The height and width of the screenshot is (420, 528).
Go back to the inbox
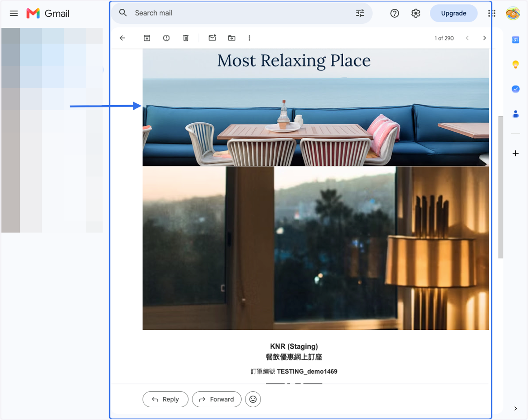click(x=122, y=38)
